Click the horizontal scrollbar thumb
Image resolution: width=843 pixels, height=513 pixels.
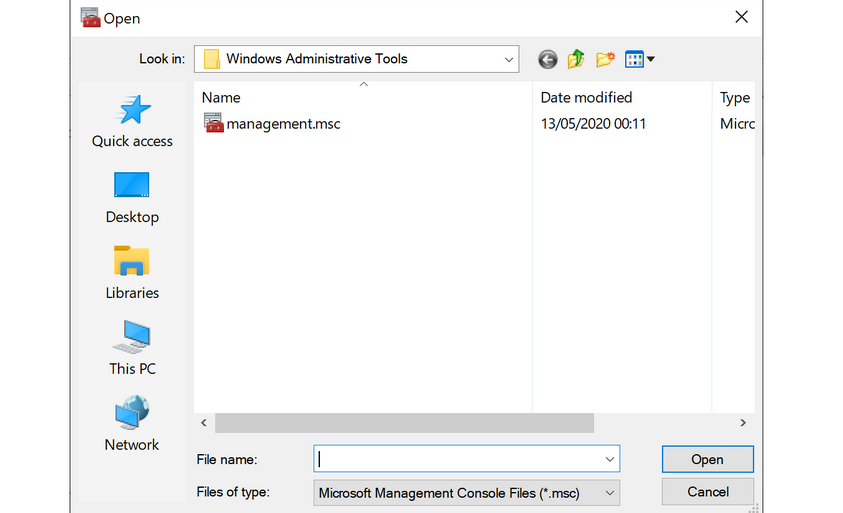tap(404, 423)
